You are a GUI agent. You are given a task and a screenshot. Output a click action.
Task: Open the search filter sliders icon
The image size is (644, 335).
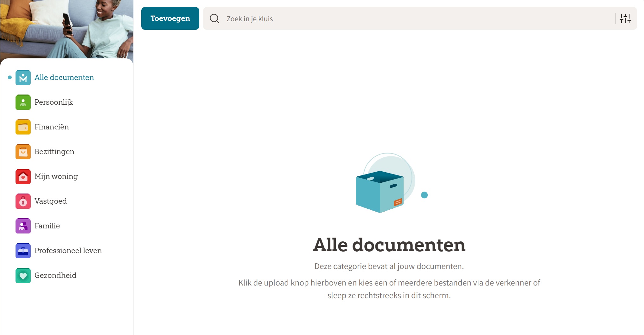[625, 19]
